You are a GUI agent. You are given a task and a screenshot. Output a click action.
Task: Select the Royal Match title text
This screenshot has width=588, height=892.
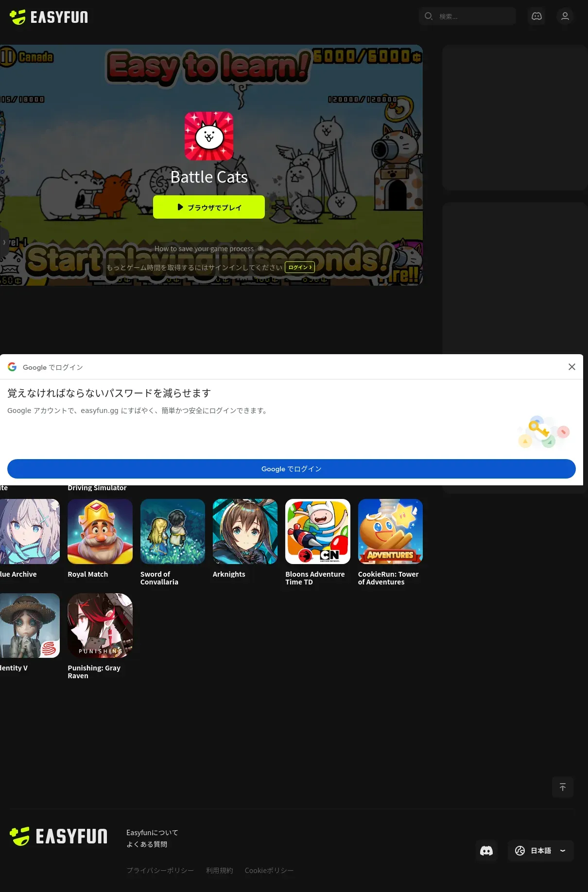tap(88, 574)
